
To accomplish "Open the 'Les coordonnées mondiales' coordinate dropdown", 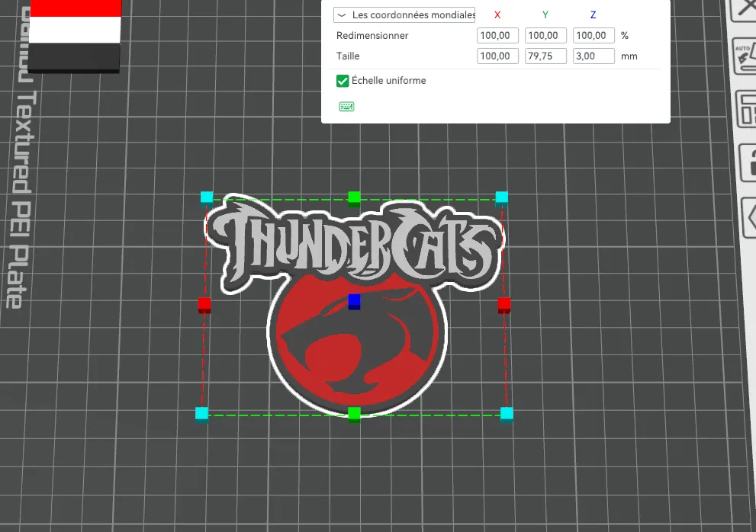I will (x=404, y=15).
